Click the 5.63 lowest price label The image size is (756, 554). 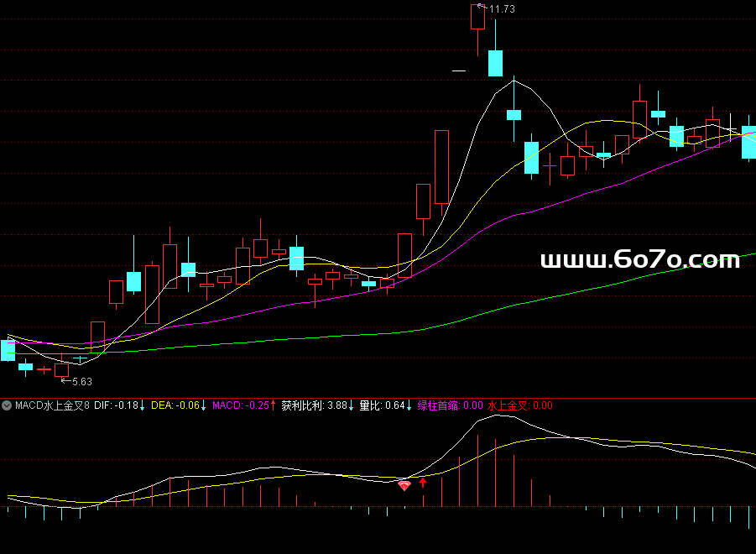82,382
